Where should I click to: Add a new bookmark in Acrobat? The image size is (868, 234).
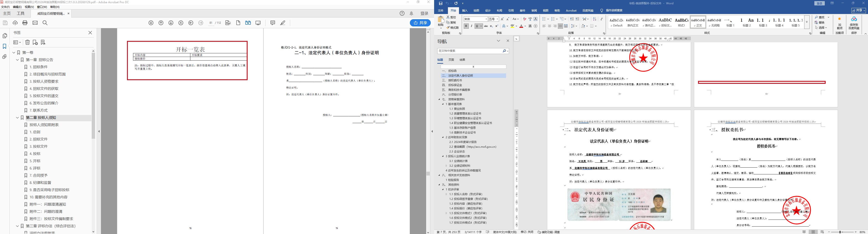(35, 42)
